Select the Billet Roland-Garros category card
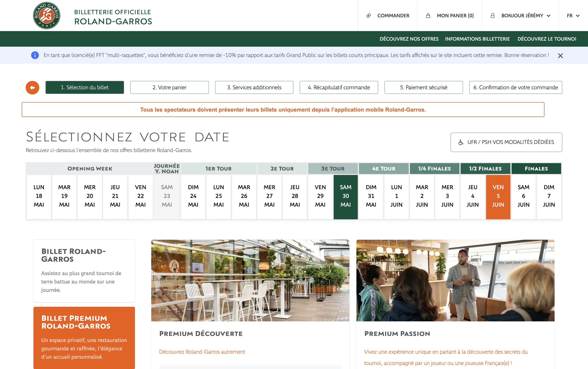588x369 pixels. (x=84, y=270)
